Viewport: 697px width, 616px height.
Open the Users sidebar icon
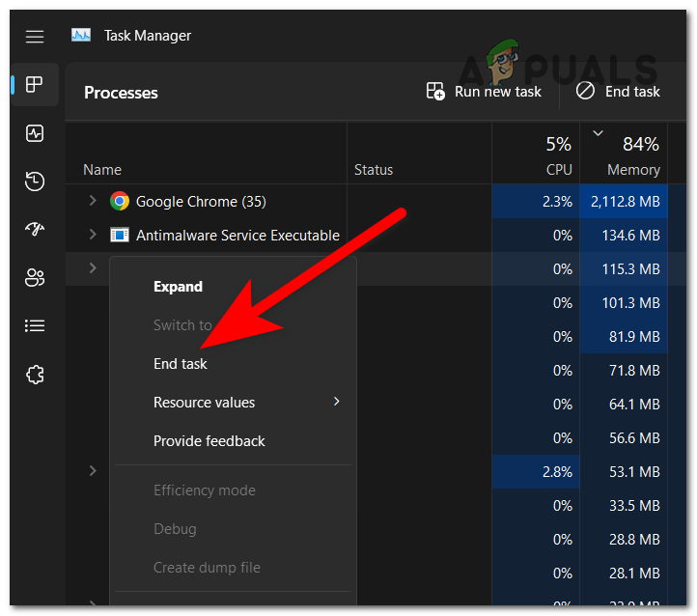pyautogui.click(x=35, y=278)
